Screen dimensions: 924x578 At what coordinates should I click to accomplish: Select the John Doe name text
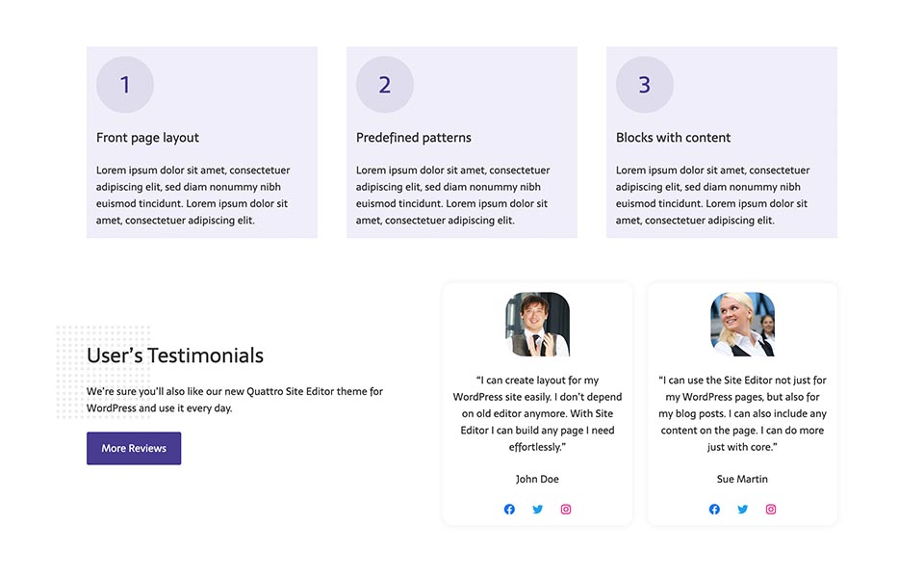[x=537, y=479]
